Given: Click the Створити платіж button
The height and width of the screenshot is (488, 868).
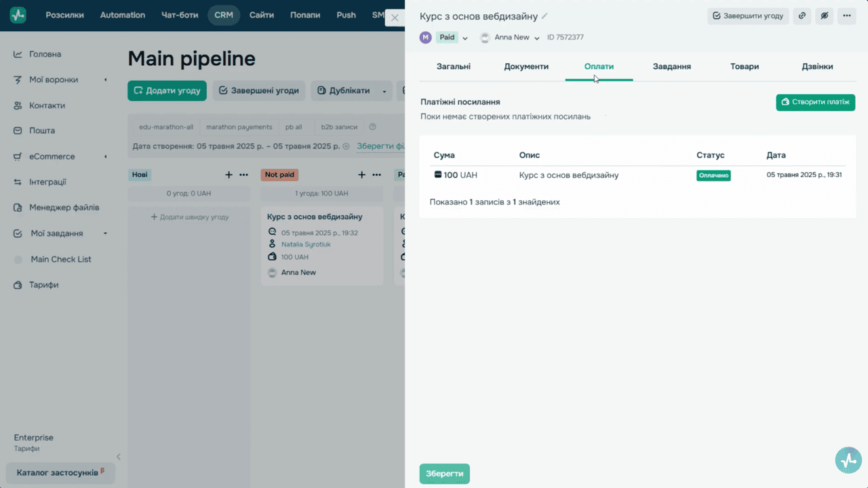Looking at the screenshot, I should pyautogui.click(x=815, y=102).
